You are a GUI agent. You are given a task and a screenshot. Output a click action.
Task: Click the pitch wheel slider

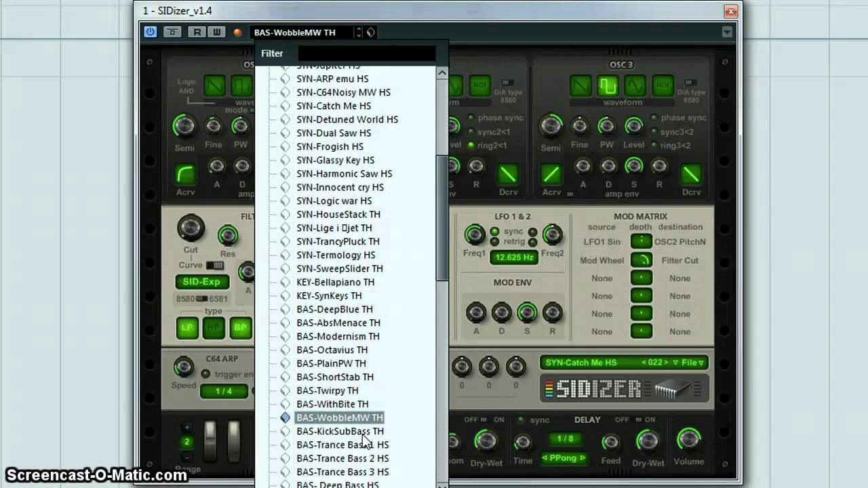pos(210,441)
